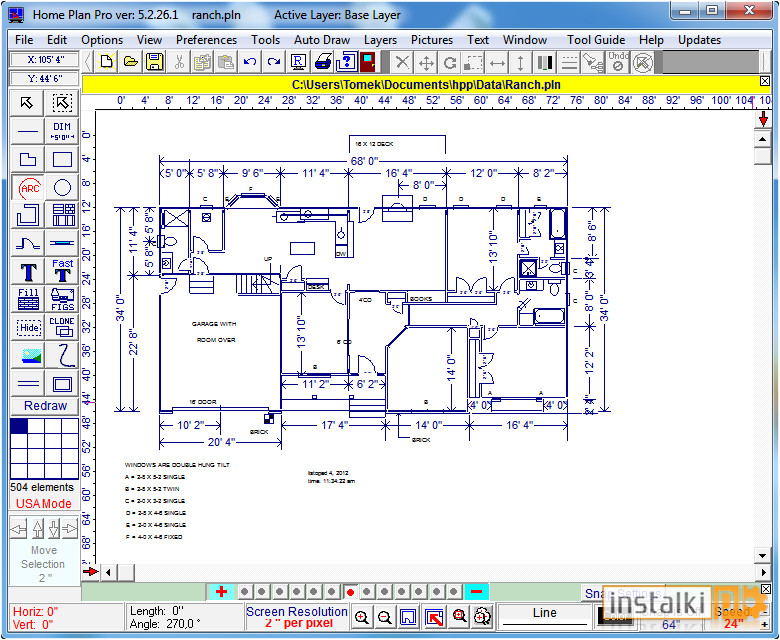The width and height of the screenshot is (780, 640).
Task: Choose the Fast Text tool
Action: click(62, 271)
